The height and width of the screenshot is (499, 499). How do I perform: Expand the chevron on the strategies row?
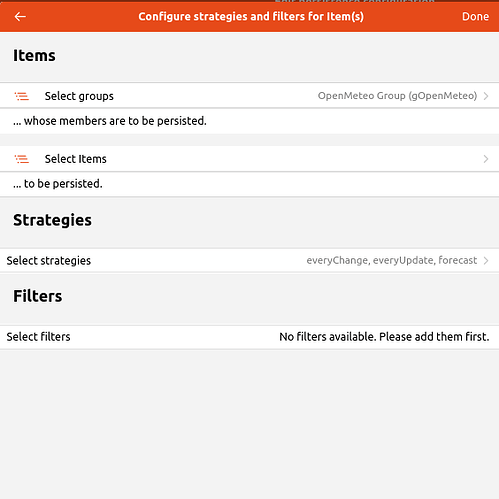tap(486, 260)
